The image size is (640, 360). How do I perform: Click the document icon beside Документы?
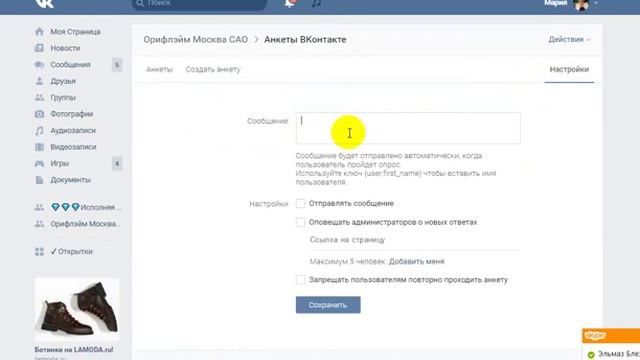tap(39, 180)
